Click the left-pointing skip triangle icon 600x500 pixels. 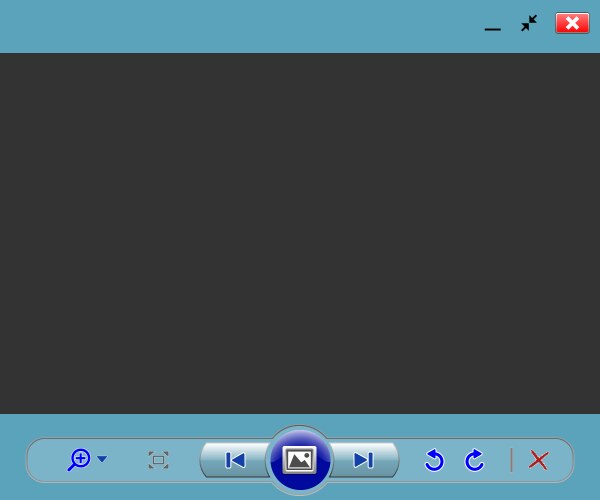(235, 460)
